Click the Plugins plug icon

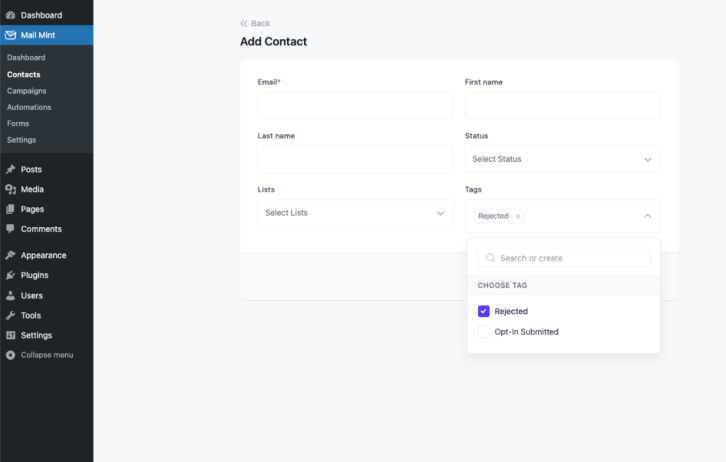coord(10,275)
